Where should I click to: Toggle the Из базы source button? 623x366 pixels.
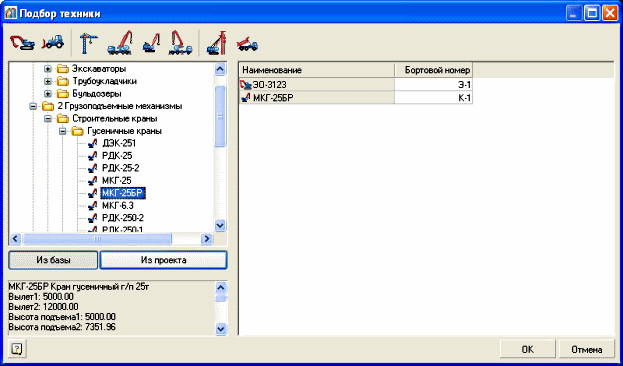[x=53, y=260]
